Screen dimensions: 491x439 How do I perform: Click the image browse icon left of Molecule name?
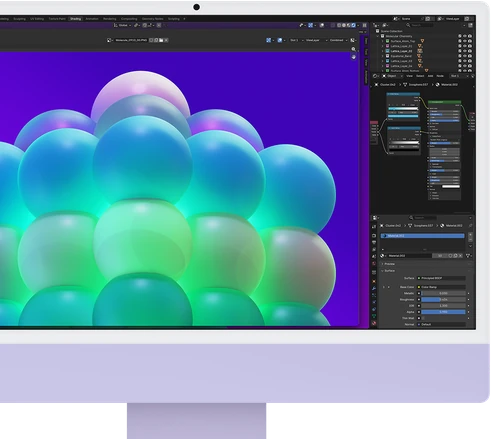tap(109, 40)
